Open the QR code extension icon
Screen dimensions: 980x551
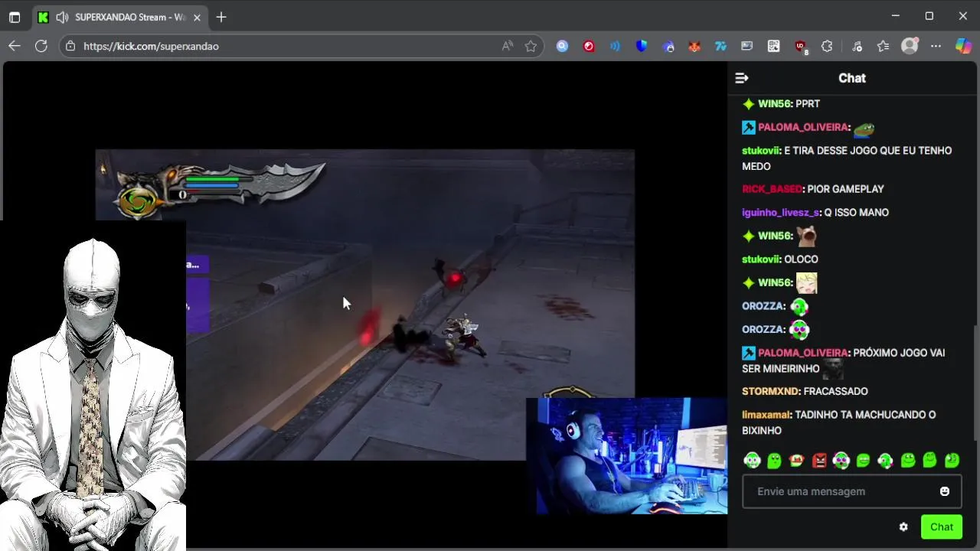[773, 46]
